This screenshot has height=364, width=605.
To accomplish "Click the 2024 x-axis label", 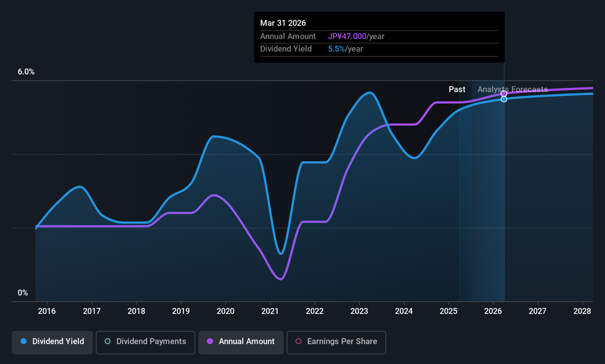I will click(404, 311).
